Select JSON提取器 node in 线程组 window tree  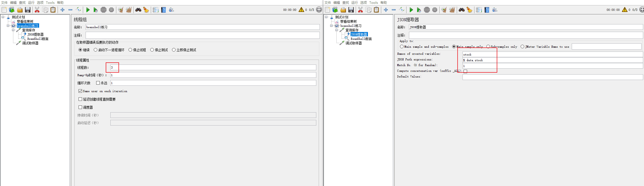(x=35, y=34)
